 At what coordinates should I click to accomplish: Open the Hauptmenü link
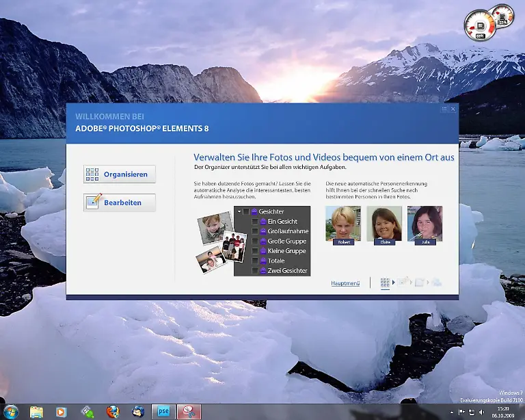coord(345,283)
